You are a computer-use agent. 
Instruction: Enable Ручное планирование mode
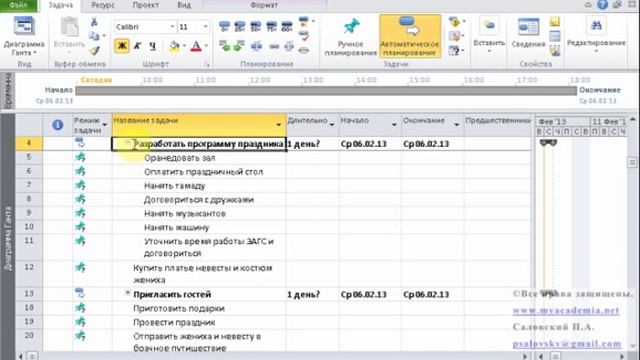[x=351, y=36]
